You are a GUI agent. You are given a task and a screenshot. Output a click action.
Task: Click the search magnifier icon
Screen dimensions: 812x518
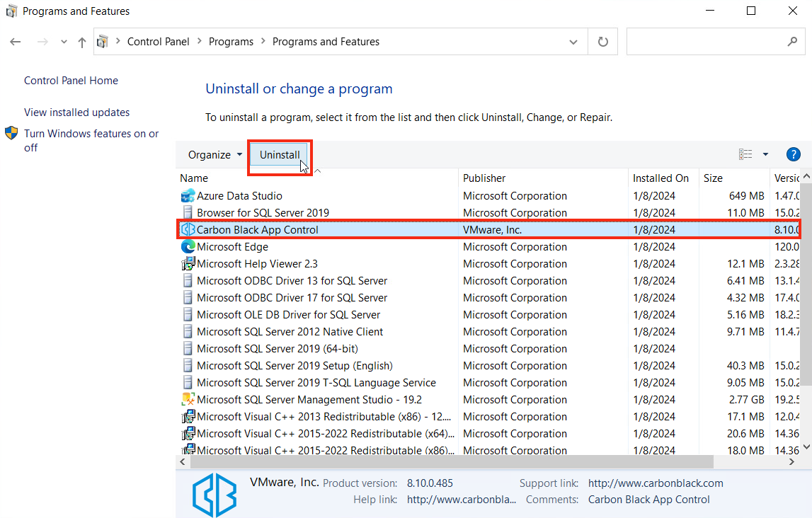[792, 42]
